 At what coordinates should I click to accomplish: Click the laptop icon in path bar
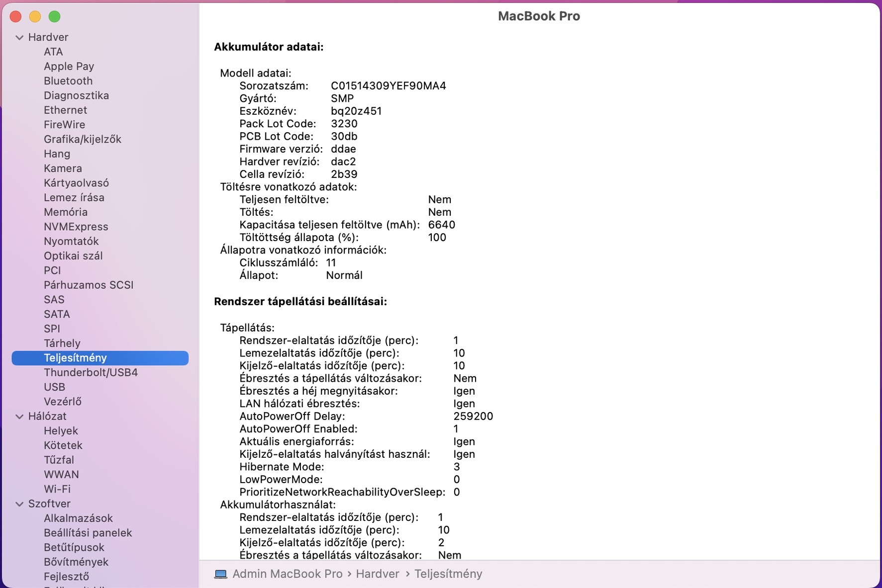(220, 574)
